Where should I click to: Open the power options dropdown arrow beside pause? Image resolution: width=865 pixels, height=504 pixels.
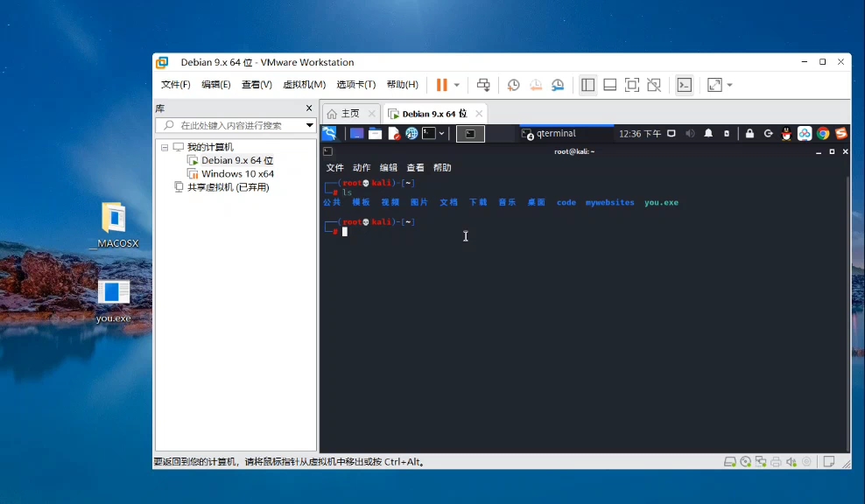[x=457, y=85]
